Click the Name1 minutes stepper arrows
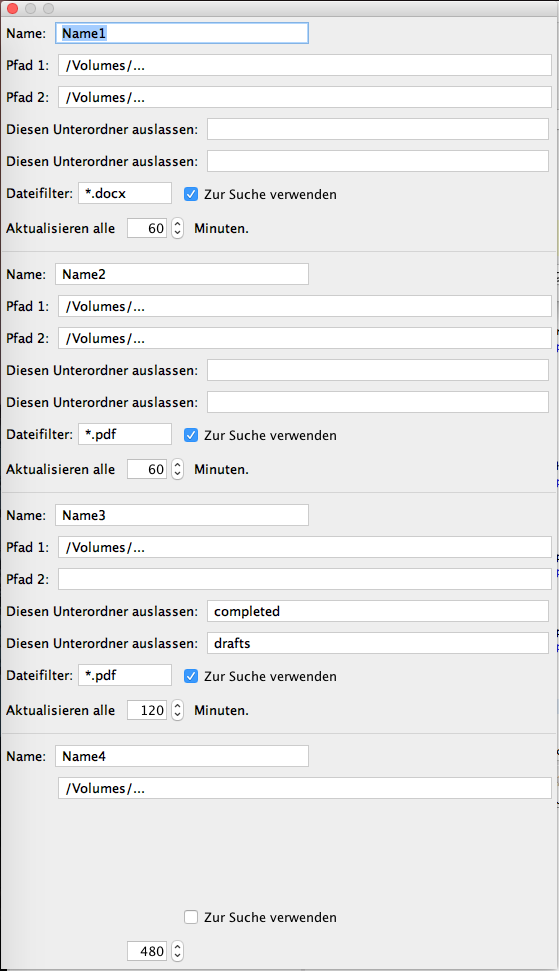559x971 pixels. pyautogui.click(x=177, y=228)
